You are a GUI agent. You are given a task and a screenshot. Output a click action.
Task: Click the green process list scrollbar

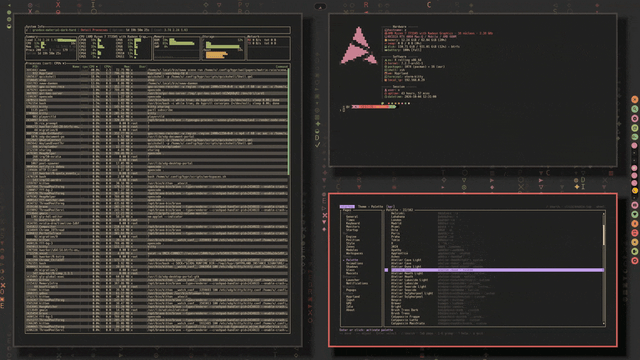click(x=289, y=122)
